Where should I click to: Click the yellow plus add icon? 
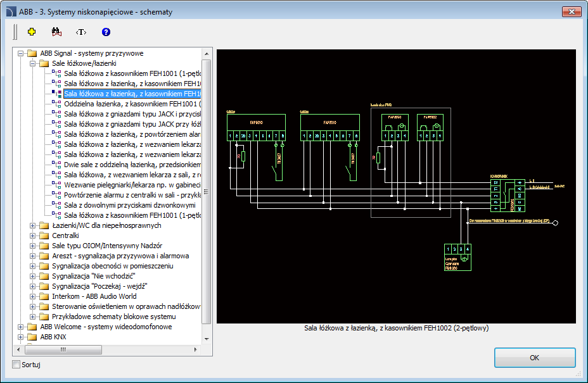32,32
